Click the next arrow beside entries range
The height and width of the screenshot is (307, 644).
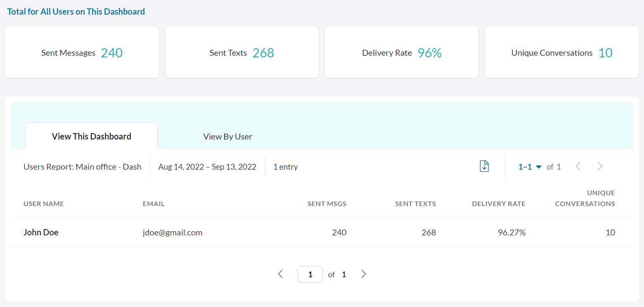click(600, 166)
